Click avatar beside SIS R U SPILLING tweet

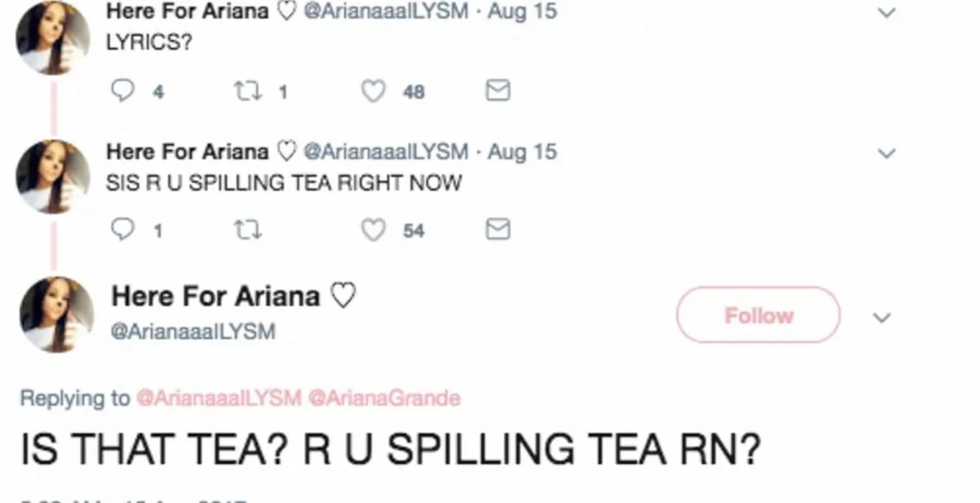[x=53, y=177]
